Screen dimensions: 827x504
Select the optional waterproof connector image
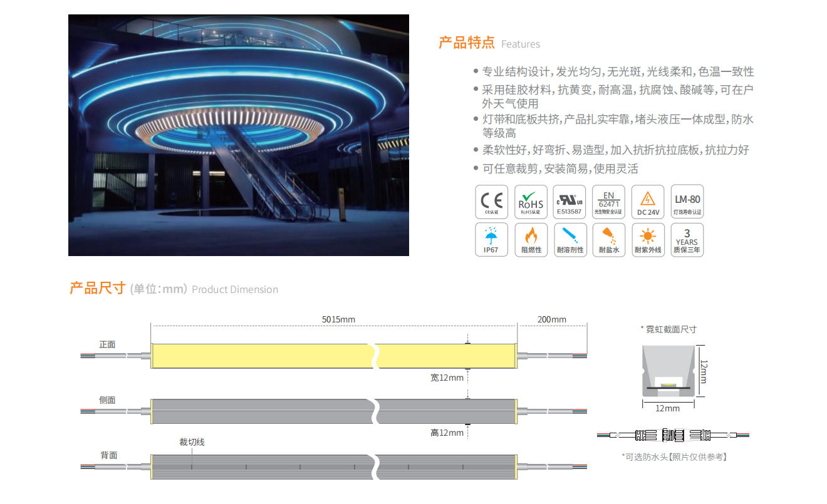coord(672,435)
